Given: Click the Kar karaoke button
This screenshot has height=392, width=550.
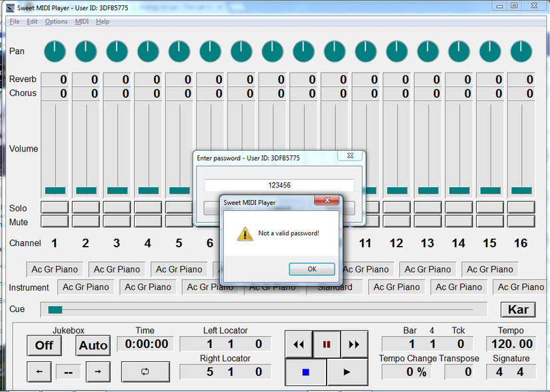Looking at the screenshot, I should point(518,309).
